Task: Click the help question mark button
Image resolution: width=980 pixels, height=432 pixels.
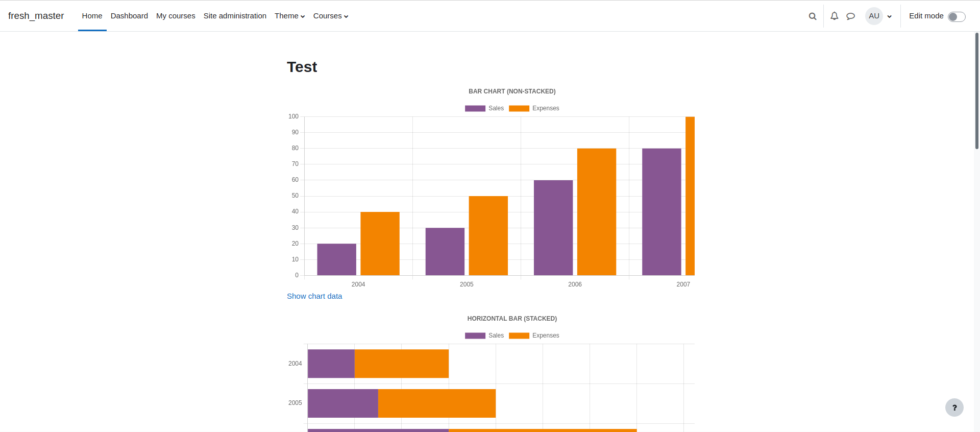Action: coord(954,407)
